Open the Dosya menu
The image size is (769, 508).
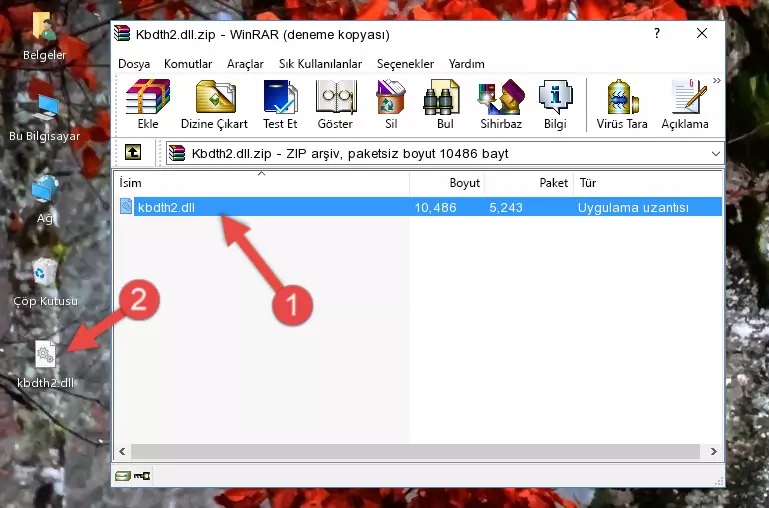click(134, 64)
